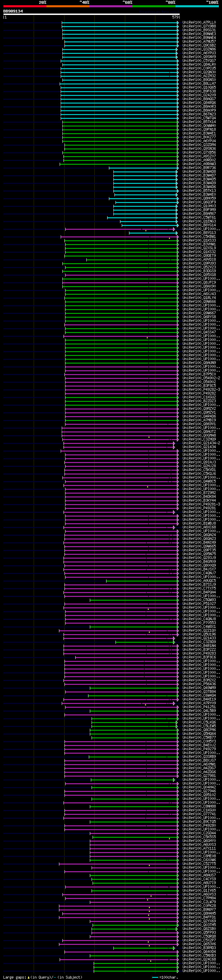Select the hit label UniRef100_C5KBW1
Screen dimensions: 222x980
coord(199,237)
